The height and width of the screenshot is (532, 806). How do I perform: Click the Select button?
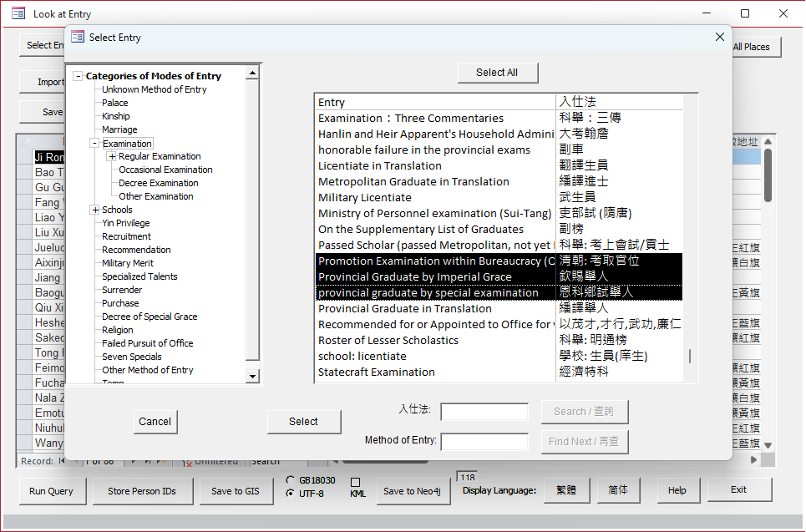point(303,422)
